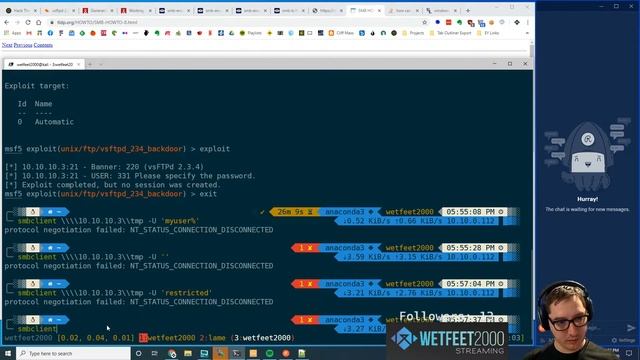Image resolution: width=640 pixels, height=360 pixels.
Task: Open the Spotify taskbar icon
Action: click(269, 353)
